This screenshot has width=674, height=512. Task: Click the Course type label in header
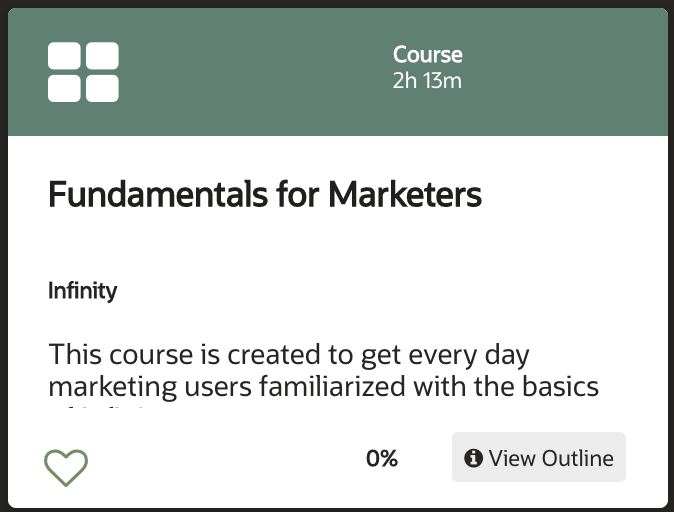tap(428, 55)
